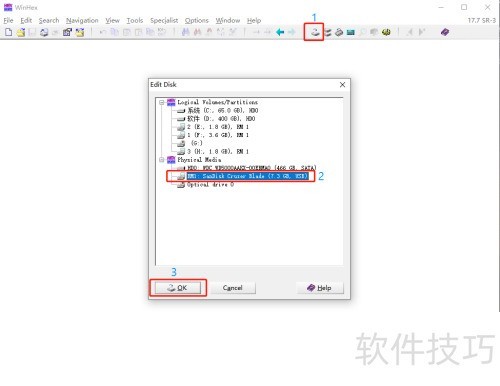Click the Open RAM editor icon
500x386 pixels.
coord(350,32)
